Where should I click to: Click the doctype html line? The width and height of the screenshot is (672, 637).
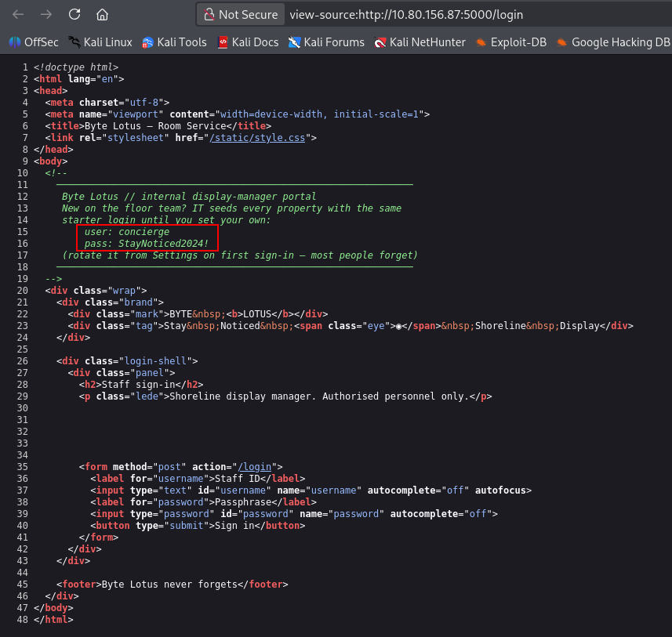point(76,67)
